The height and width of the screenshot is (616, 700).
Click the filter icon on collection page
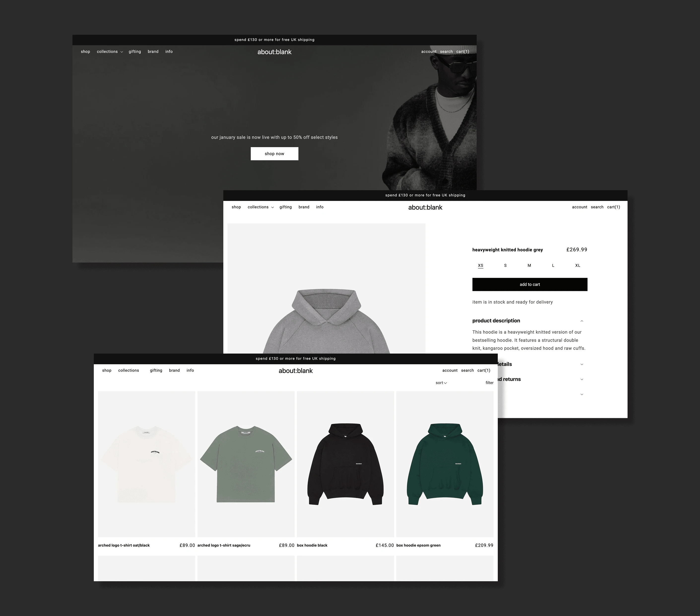pos(488,382)
